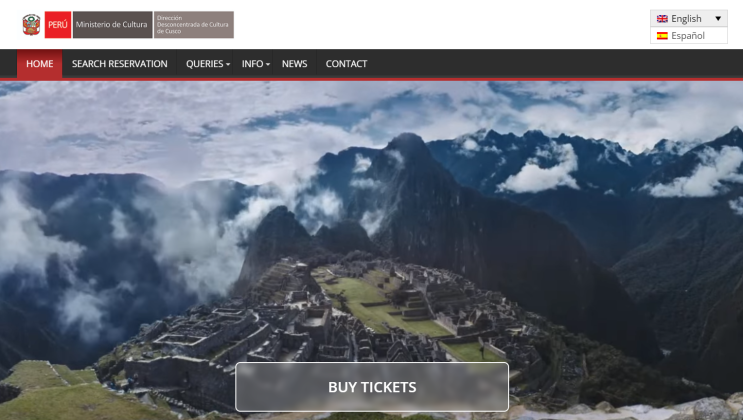This screenshot has height=420, width=743.
Task: Collapse the language selector with its black arrow
Action: pos(718,18)
